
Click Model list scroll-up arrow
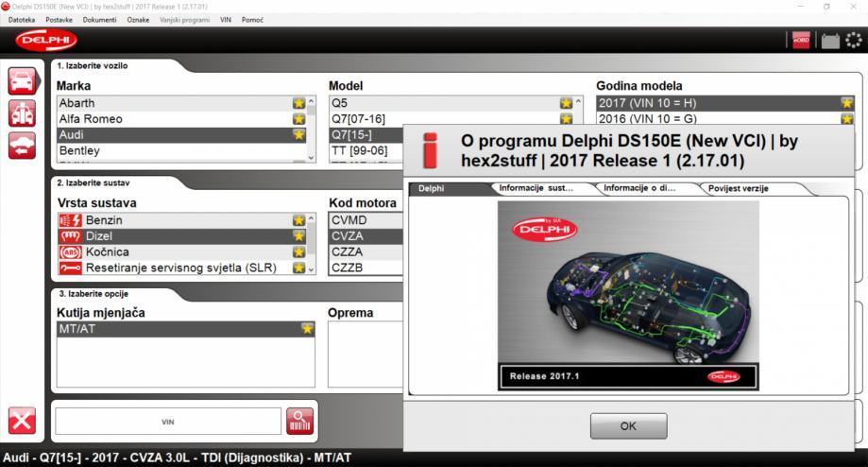click(578, 102)
